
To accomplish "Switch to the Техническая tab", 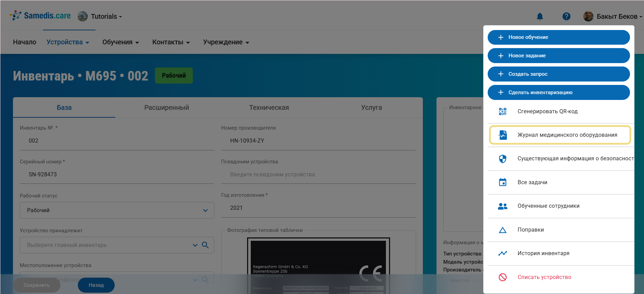I will click(x=269, y=108).
